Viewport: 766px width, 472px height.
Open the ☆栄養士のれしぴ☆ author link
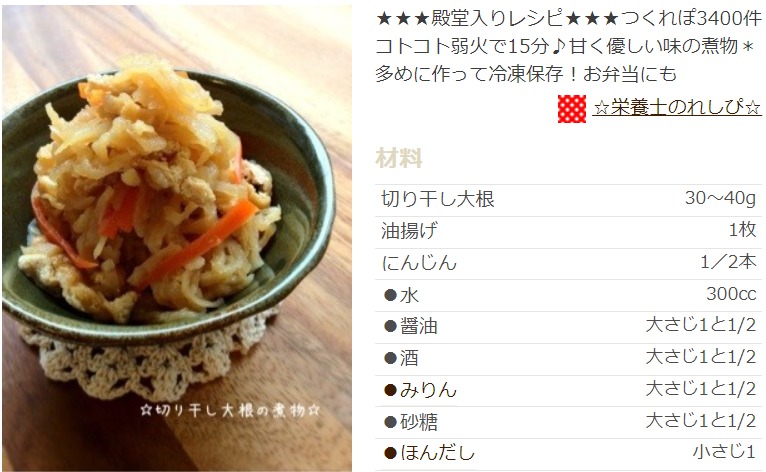tap(677, 107)
